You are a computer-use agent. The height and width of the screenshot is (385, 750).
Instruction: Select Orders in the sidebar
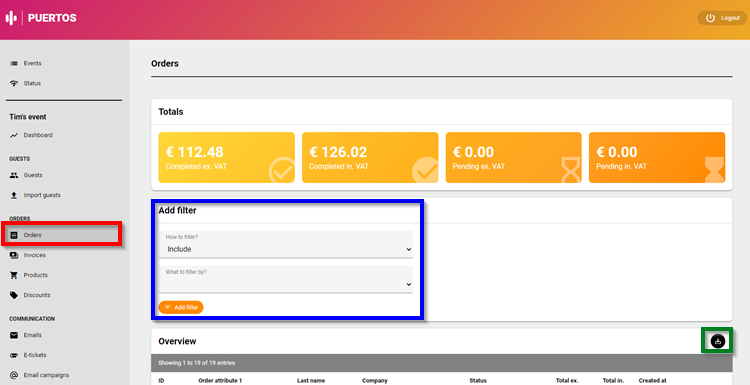tap(62, 235)
